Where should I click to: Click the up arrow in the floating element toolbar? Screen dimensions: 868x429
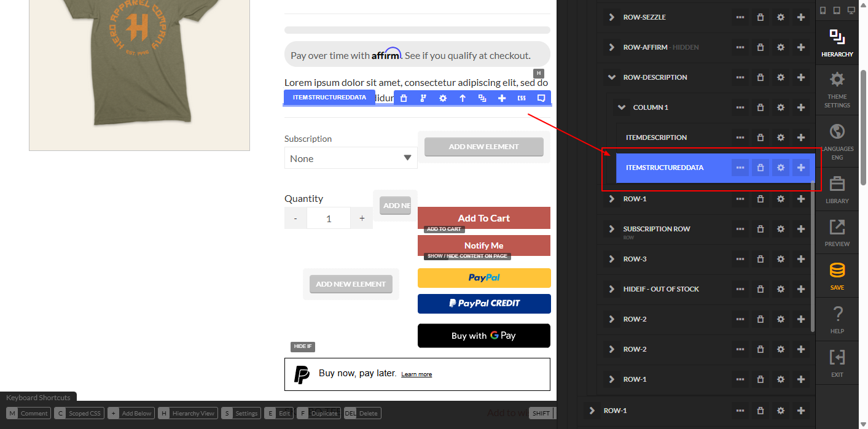point(463,98)
